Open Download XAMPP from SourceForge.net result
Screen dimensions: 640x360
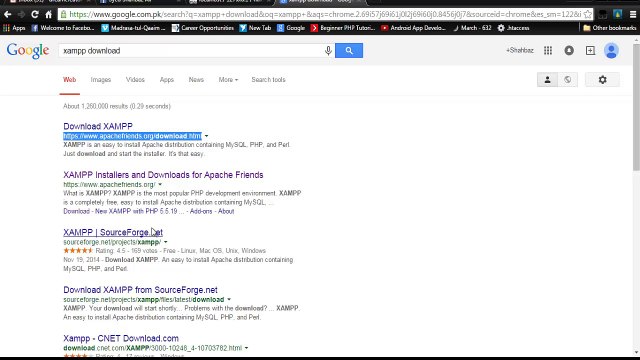(x=140, y=290)
